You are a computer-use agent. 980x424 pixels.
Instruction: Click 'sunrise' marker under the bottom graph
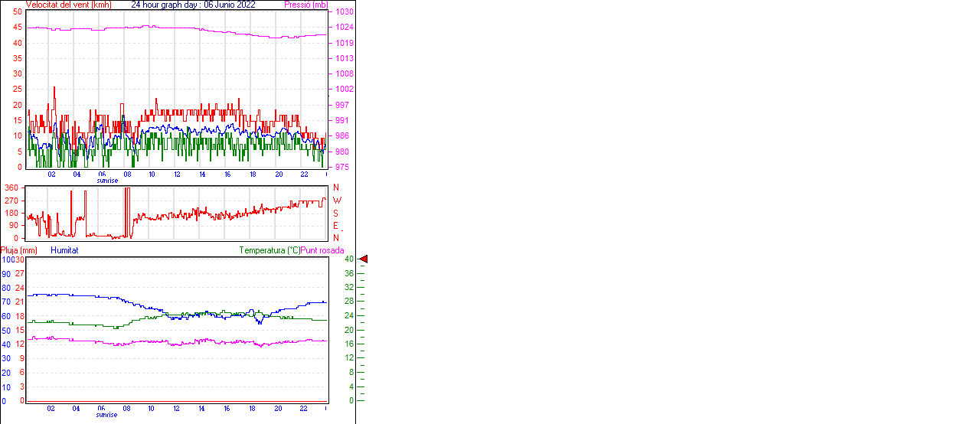107,415
